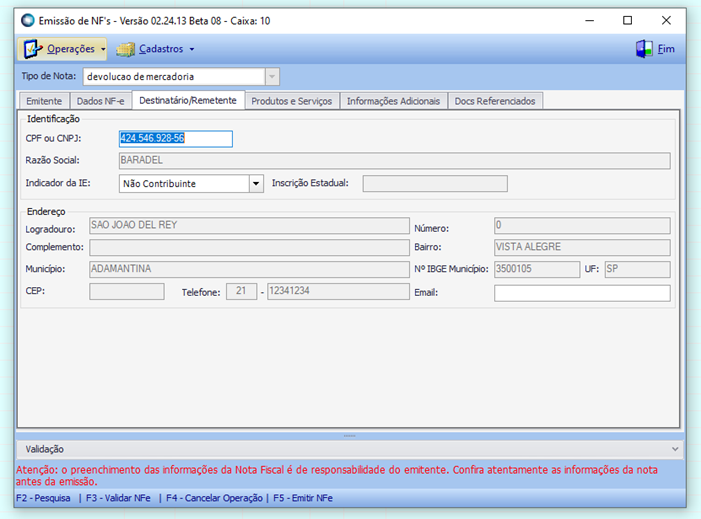Open the Docs Referenciados tab
This screenshot has height=519, width=701.
(495, 101)
